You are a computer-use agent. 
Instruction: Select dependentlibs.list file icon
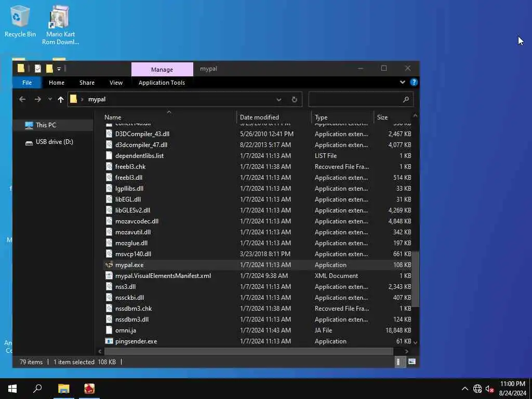click(109, 156)
